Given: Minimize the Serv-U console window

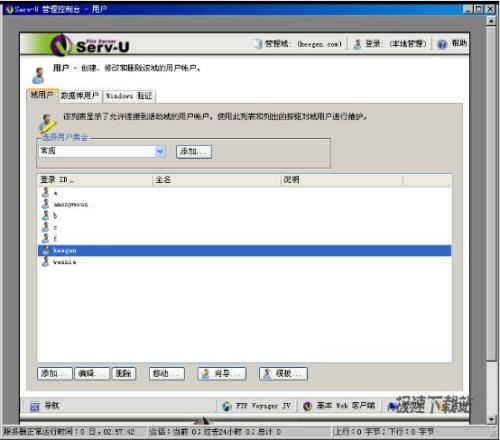Looking at the screenshot, I should [468, 9].
